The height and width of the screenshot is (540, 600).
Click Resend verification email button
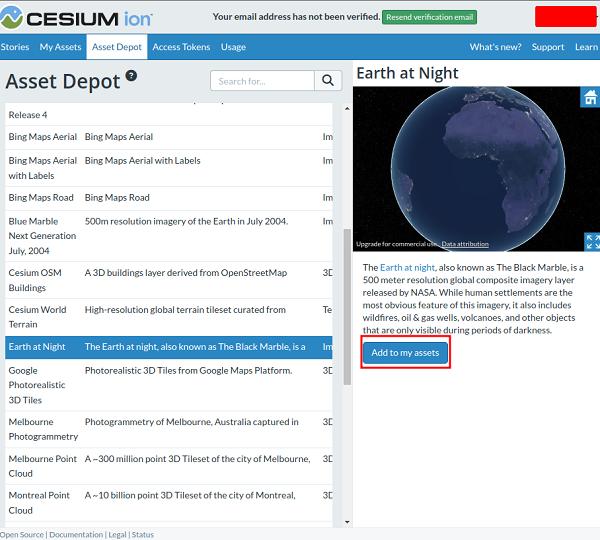[x=429, y=17]
